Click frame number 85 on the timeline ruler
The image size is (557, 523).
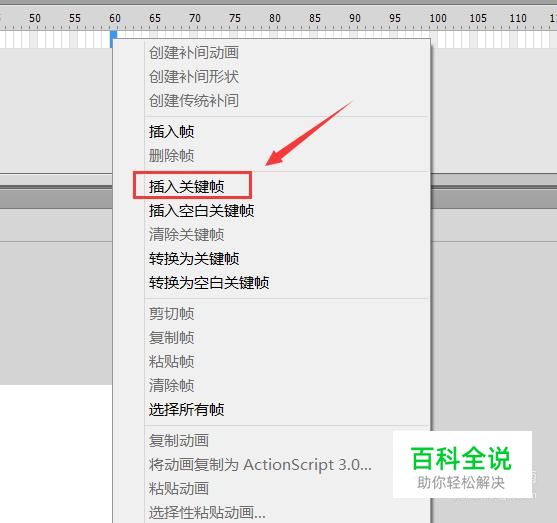tap(315, 18)
